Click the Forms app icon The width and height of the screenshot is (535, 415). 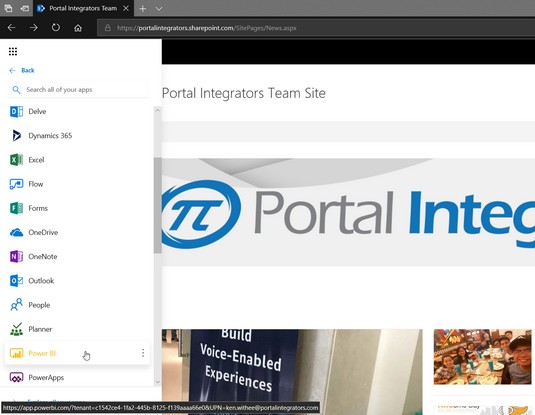tap(16, 208)
